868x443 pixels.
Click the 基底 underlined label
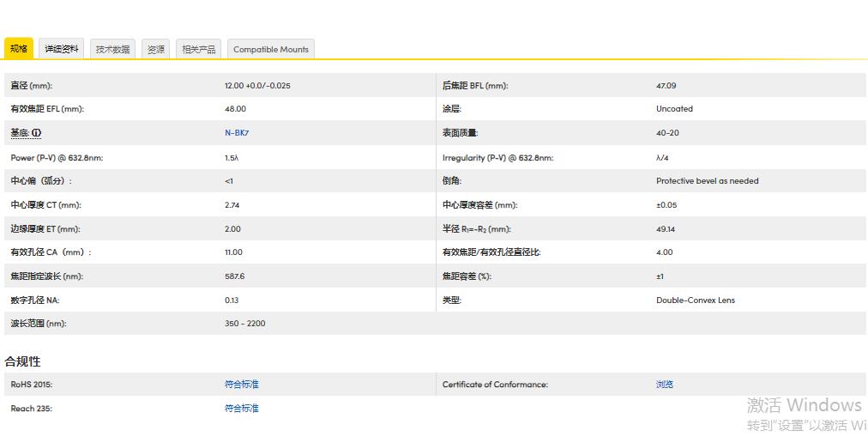pos(19,133)
